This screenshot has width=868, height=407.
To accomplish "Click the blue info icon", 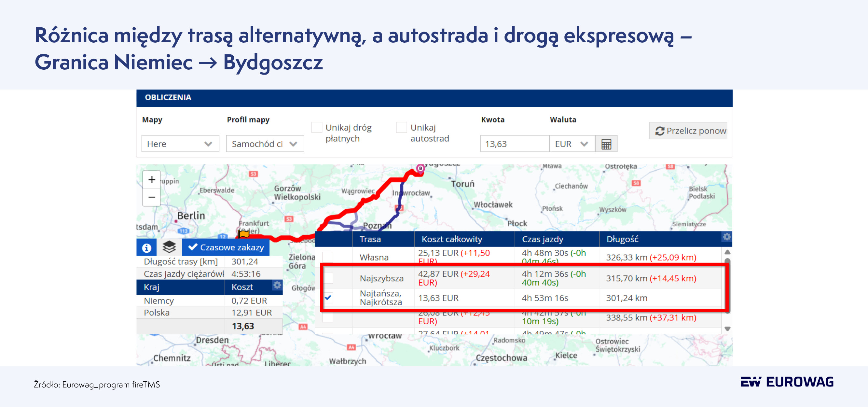I will [146, 248].
